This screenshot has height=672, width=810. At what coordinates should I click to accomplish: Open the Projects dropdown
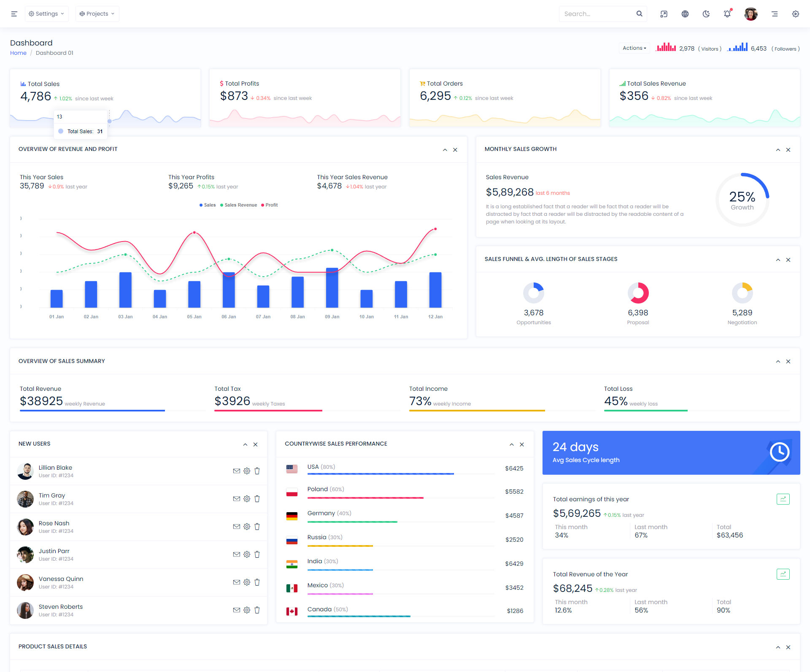coord(97,14)
